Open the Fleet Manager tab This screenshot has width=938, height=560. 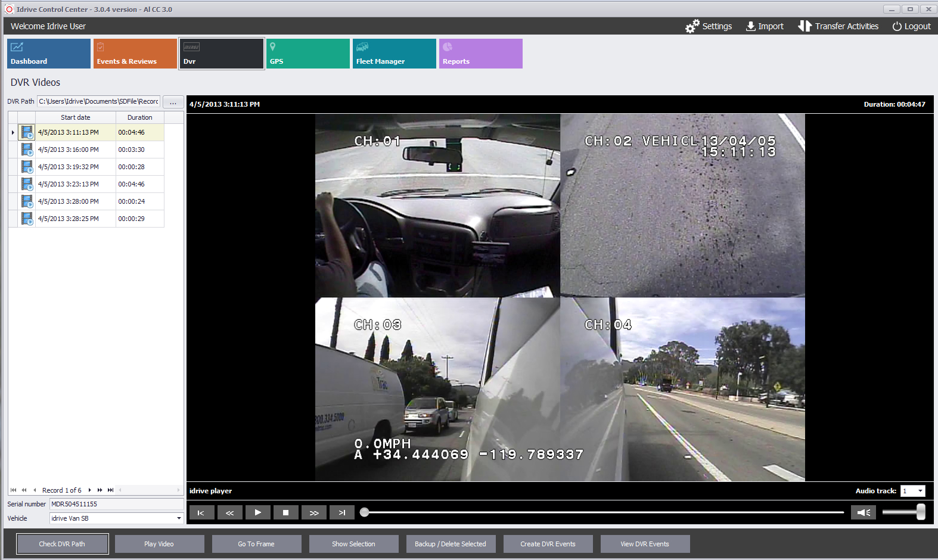394,54
